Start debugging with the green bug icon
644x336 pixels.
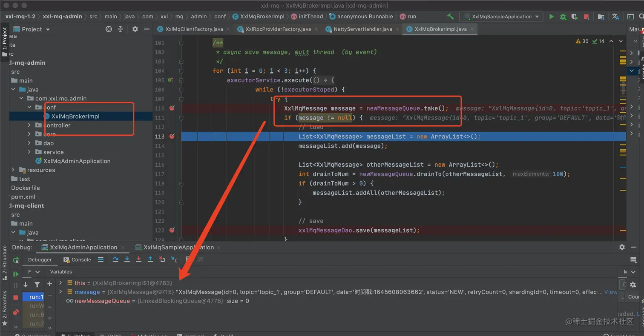coord(563,17)
